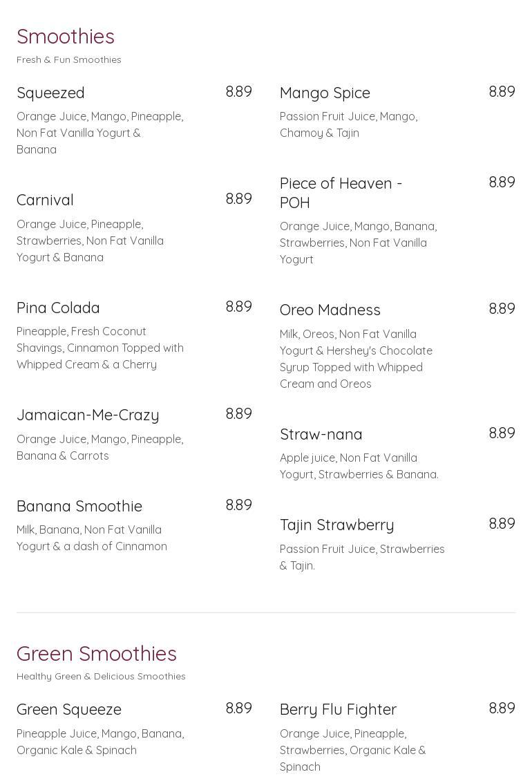The width and height of the screenshot is (532, 779).
Task: Click the Mango Spice ingredients description
Action: tap(348, 124)
